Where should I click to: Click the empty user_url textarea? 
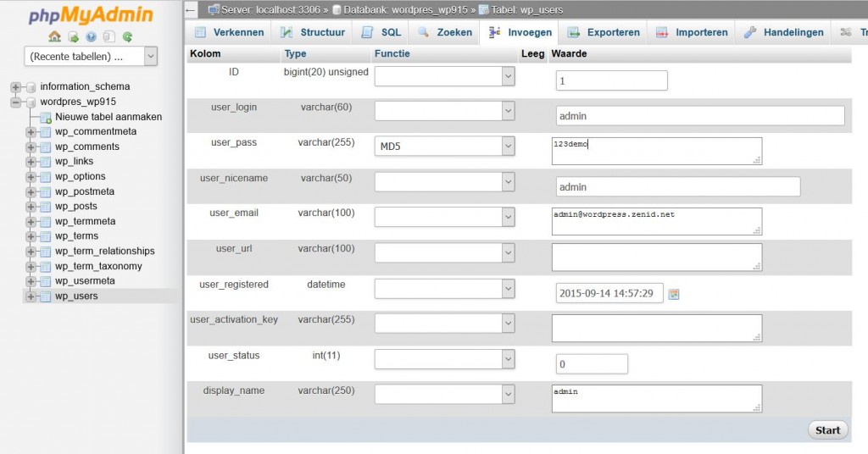pos(657,257)
